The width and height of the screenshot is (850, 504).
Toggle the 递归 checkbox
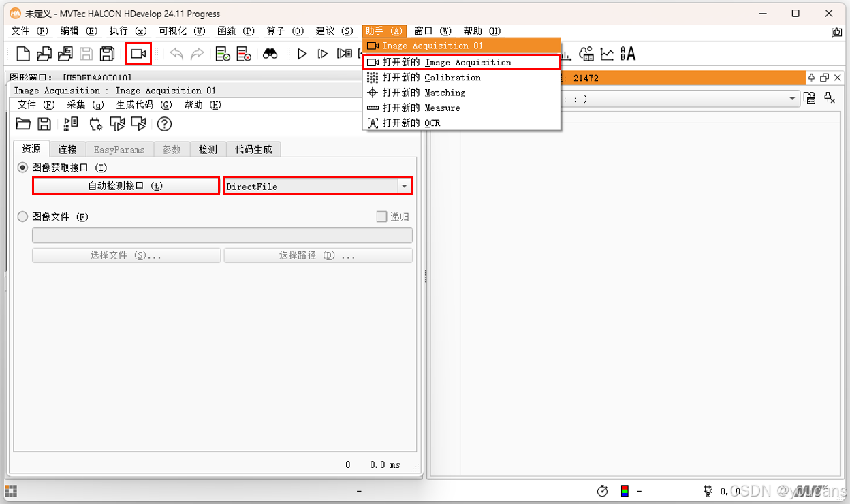click(x=382, y=217)
